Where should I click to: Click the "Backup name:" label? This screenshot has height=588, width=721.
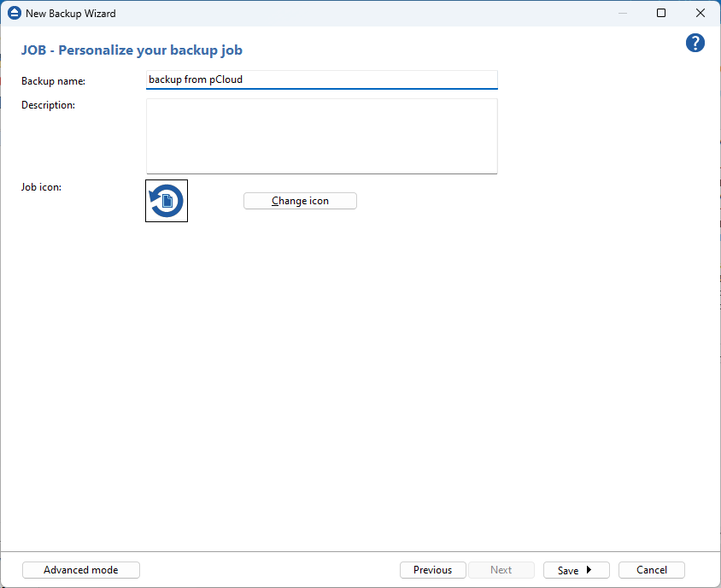tap(54, 81)
